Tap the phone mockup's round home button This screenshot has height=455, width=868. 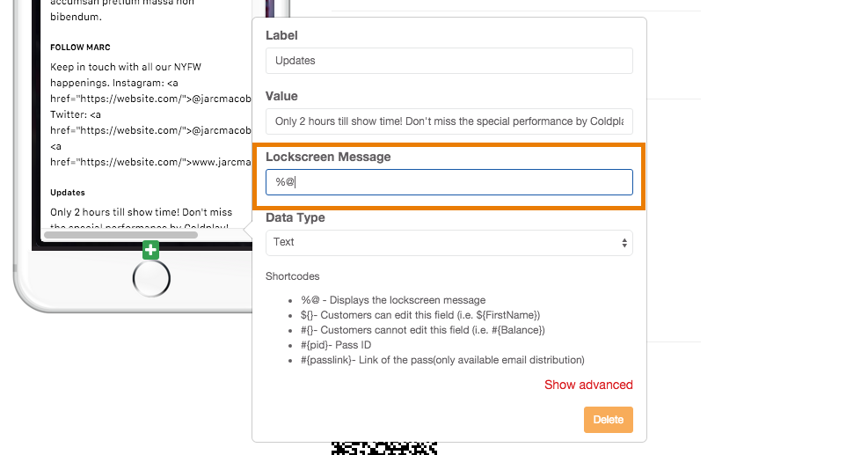(x=151, y=279)
